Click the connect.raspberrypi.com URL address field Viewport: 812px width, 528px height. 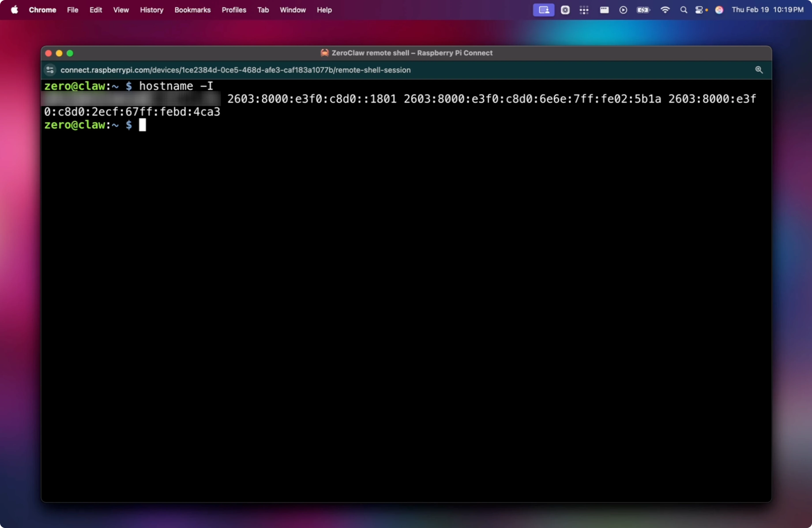tap(235, 70)
